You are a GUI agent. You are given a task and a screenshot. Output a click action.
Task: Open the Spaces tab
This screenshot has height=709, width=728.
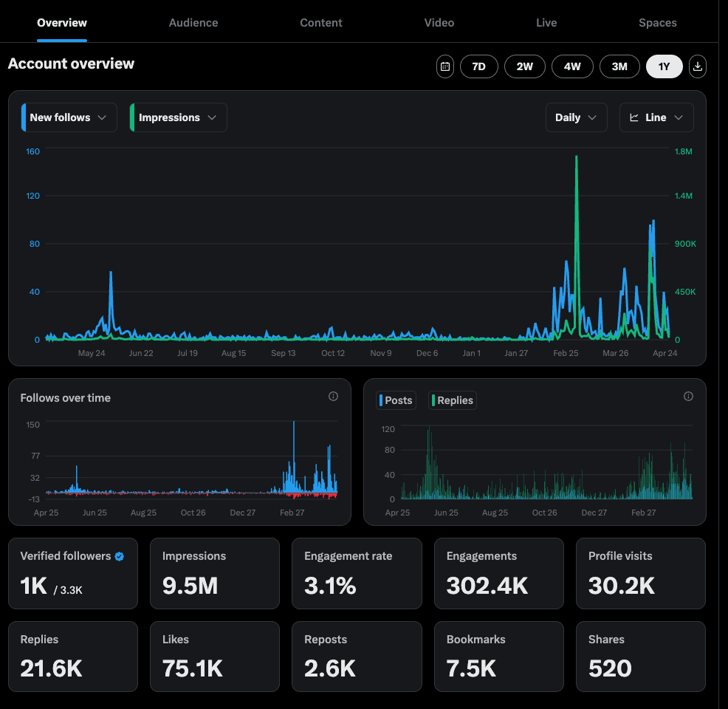[657, 23]
